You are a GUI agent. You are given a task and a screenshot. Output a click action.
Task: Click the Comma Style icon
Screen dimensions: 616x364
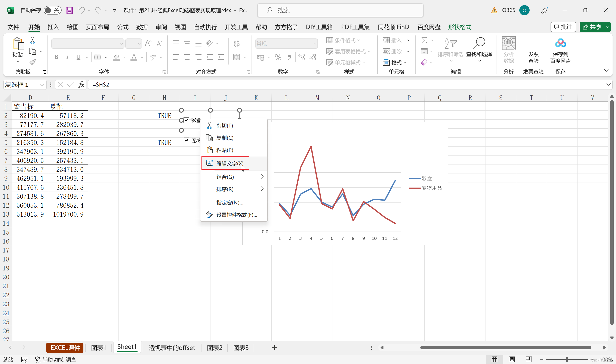[x=289, y=57]
